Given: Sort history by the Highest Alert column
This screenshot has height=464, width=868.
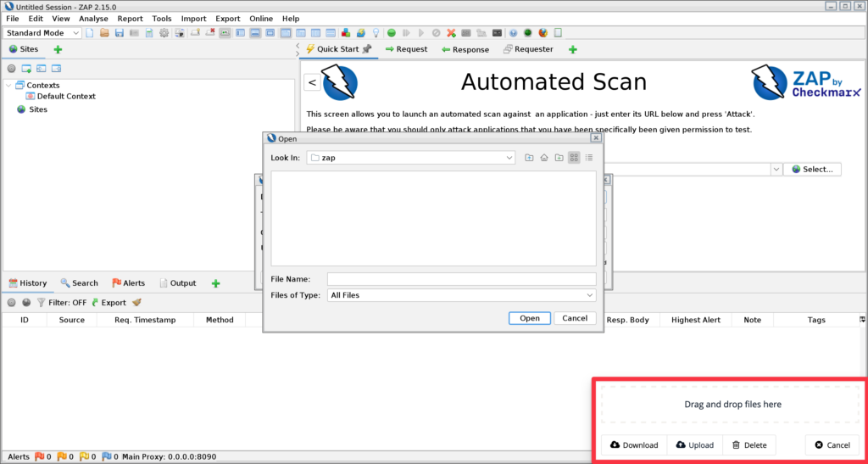Looking at the screenshot, I should (x=695, y=320).
